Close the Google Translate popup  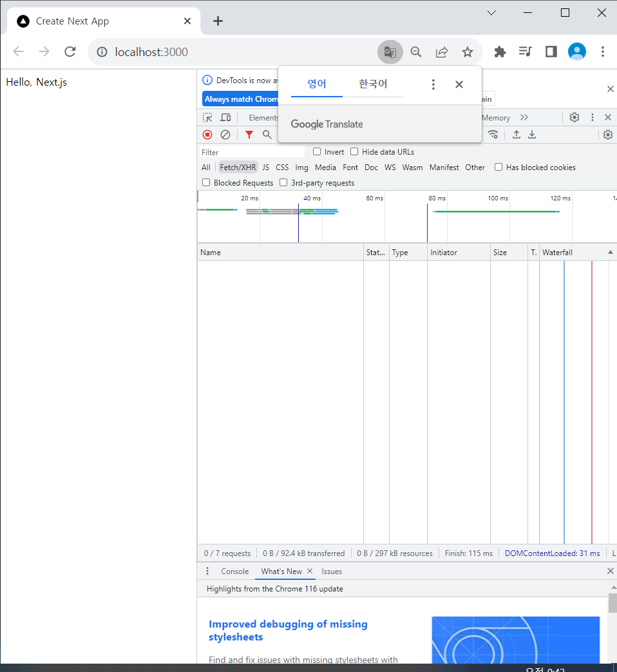pyautogui.click(x=459, y=84)
